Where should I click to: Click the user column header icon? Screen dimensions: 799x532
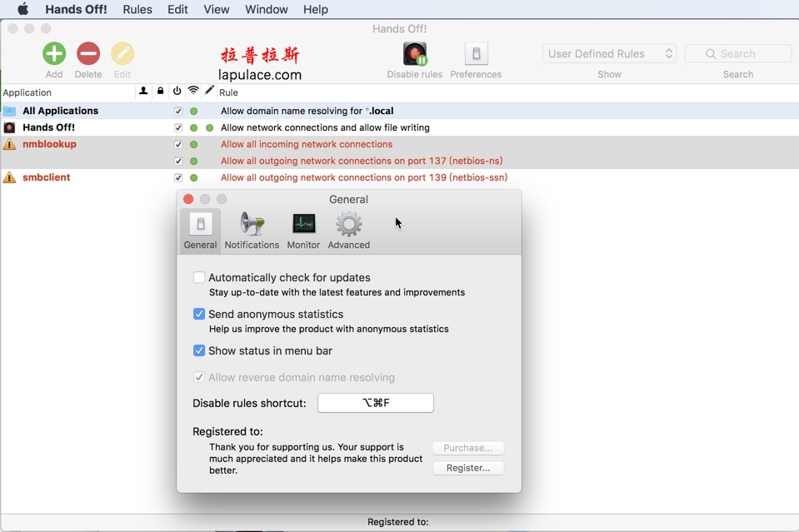pos(142,92)
